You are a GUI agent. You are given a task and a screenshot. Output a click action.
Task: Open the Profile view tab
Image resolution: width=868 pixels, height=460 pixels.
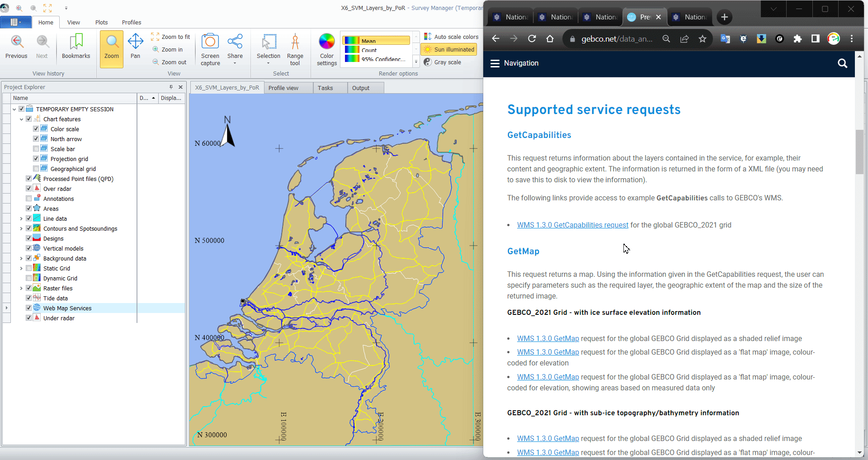(283, 88)
